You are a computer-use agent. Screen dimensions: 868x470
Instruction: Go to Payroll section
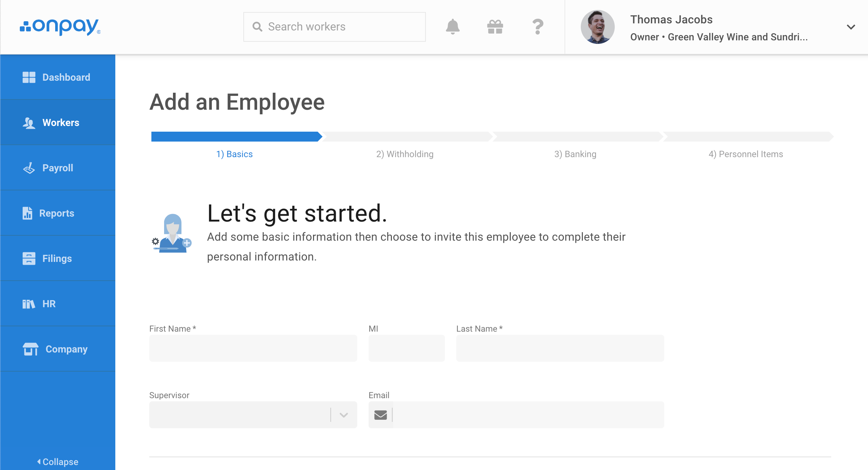[x=58, y=168]
